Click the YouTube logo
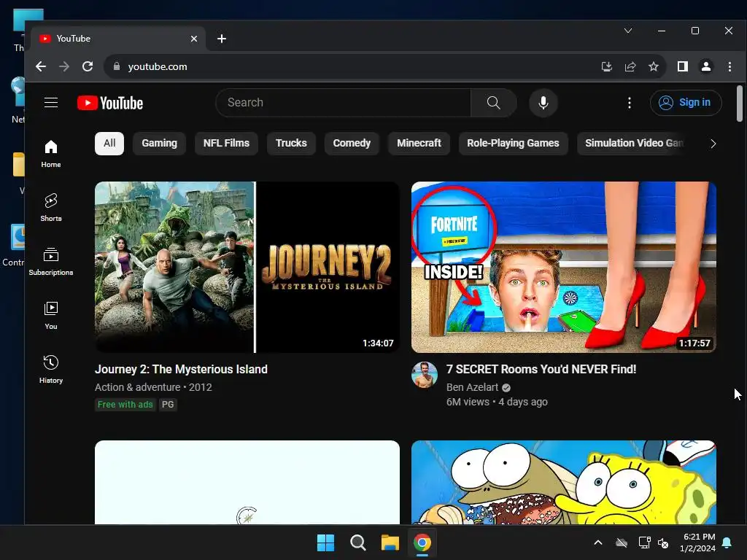747x560 pixels. (110, 103)
